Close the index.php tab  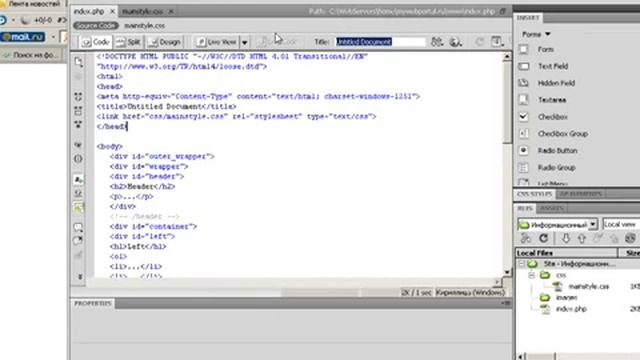coord(112,11)
